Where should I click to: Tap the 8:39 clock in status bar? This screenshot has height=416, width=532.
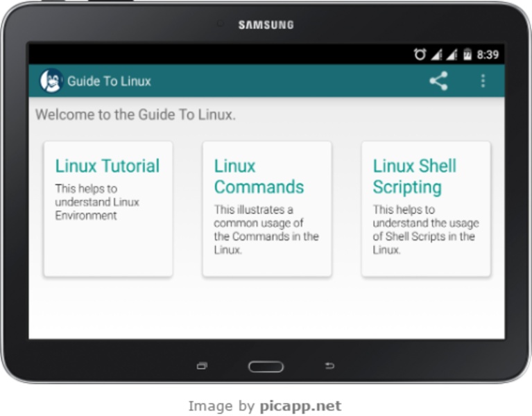tap(488, 55)
